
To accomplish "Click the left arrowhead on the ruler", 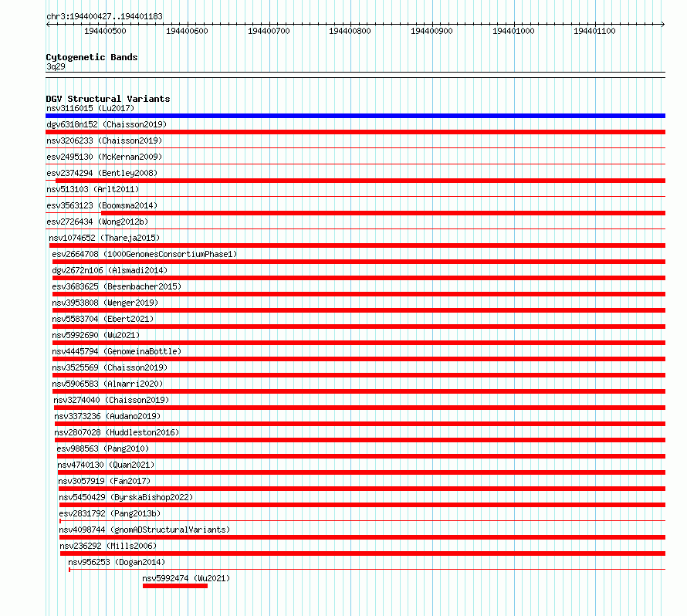I will pyautogui.click(x=48, y=24).
